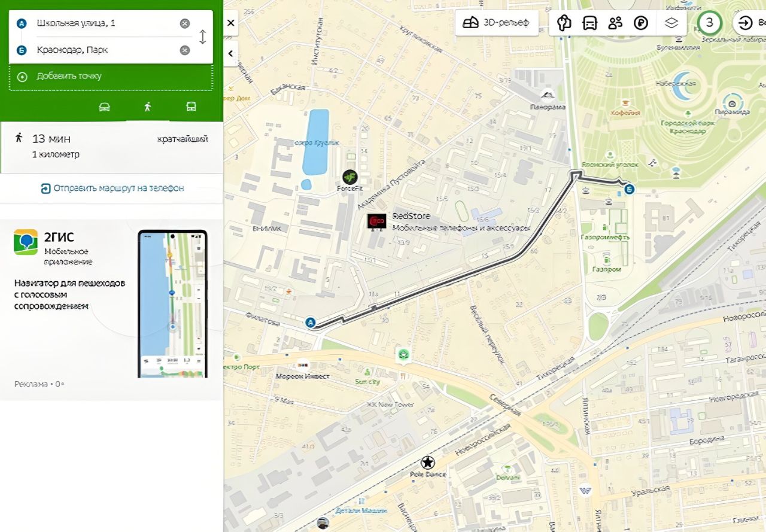
Task: Click route end marker Б on map
Action: tap(629, 189)
